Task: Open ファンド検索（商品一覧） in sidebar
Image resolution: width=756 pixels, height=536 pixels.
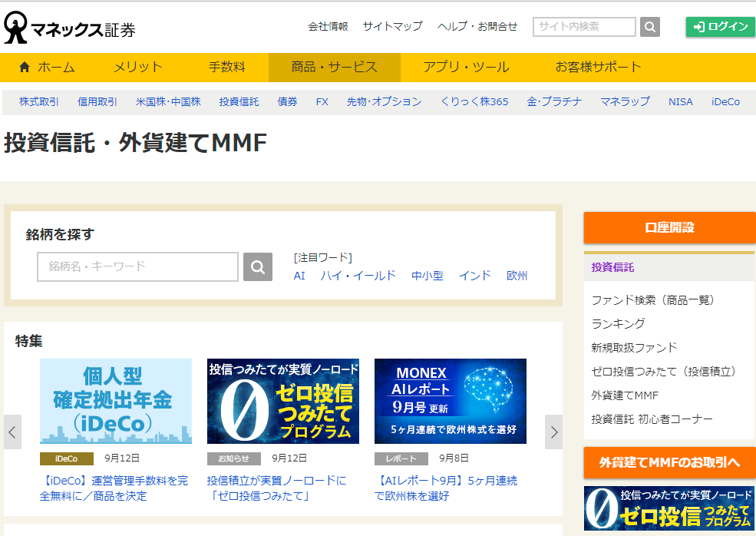Action: coord(652,300)
